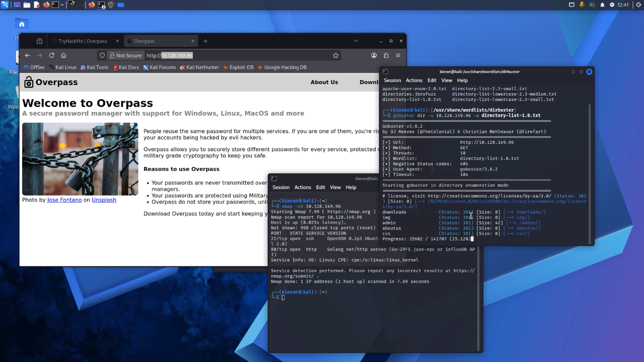Open View menu in gobuster terminal
This screenshot has height=362, width=644.
446,80
